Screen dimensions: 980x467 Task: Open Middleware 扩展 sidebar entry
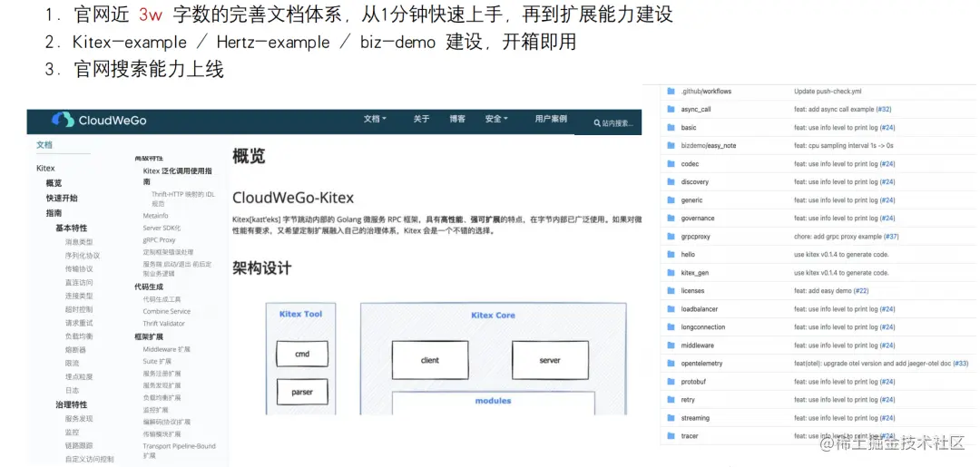pyautogui.click(x=166, y=350)
